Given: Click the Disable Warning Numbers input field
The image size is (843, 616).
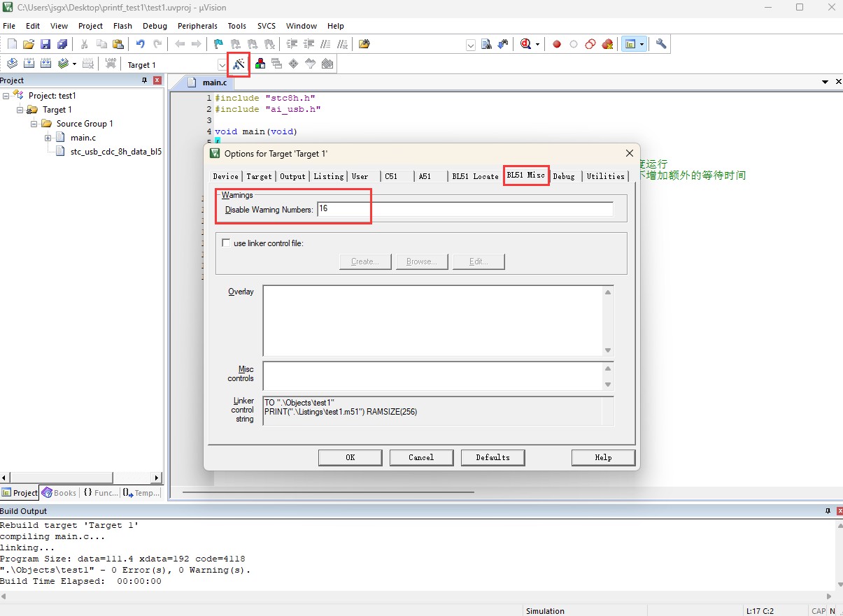Looking at the screenshot, I should (x=465, y=209).
